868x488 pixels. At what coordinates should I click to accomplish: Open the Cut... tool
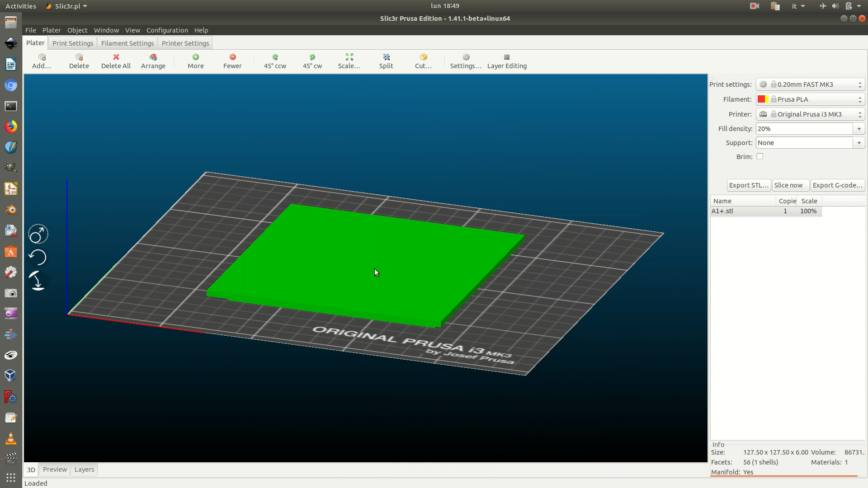click(423, 61)
